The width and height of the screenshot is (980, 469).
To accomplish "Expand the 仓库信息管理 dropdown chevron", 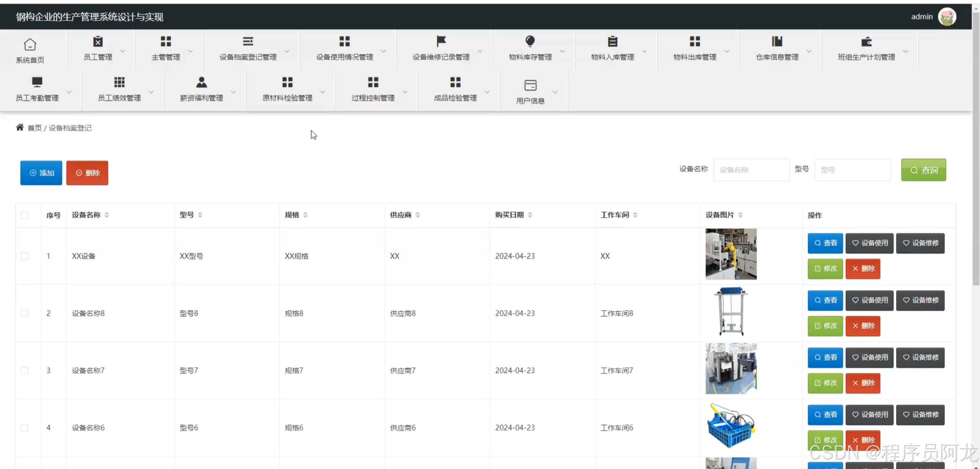I will tap(809, 51).
